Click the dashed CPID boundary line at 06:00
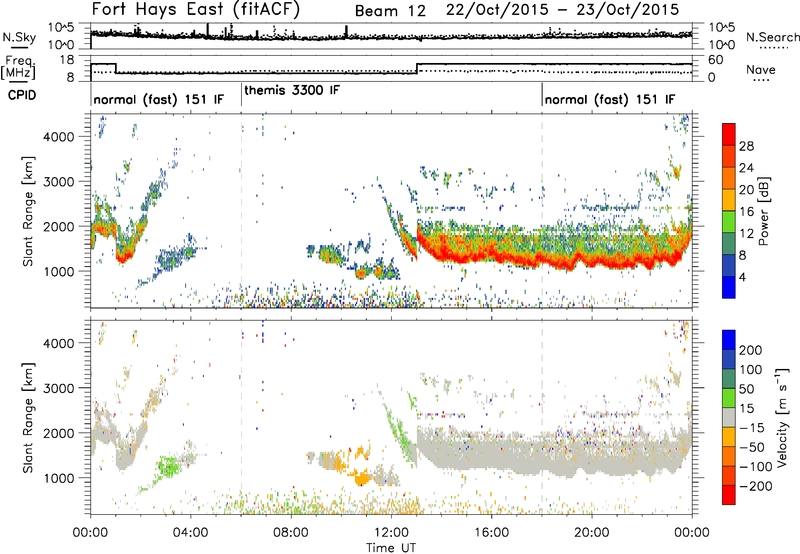Image resolution: width=800 pixels, height=554 pixels. point(241,210)
